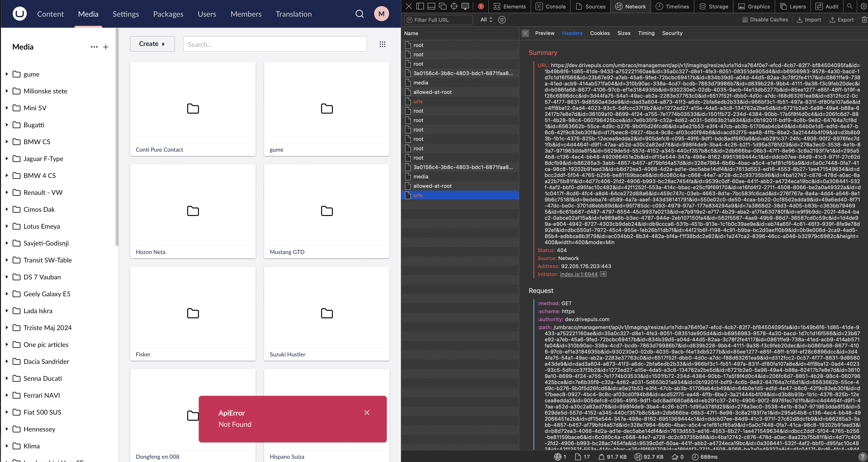
Task: Open the All resource type dropdown
Action: 486,19
